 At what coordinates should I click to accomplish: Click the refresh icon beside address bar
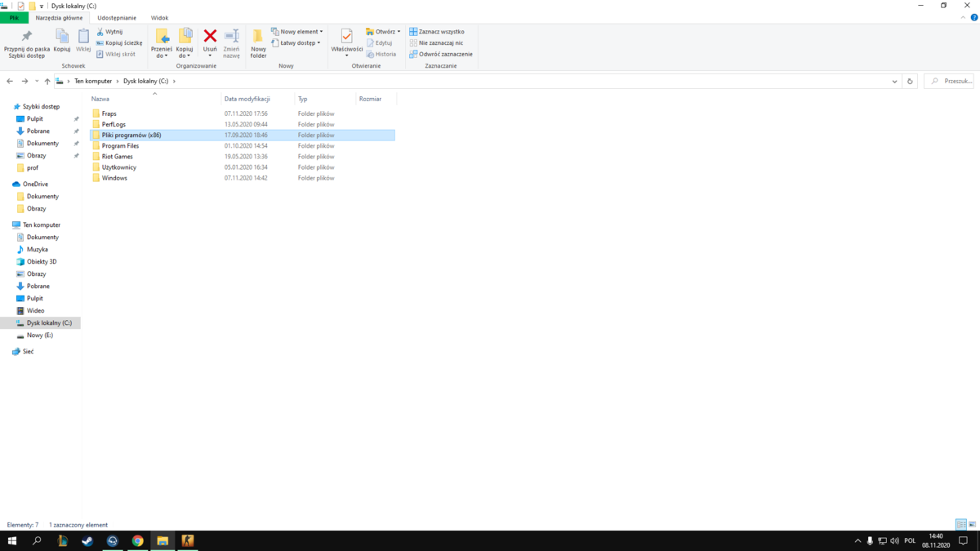pos(910,82)
